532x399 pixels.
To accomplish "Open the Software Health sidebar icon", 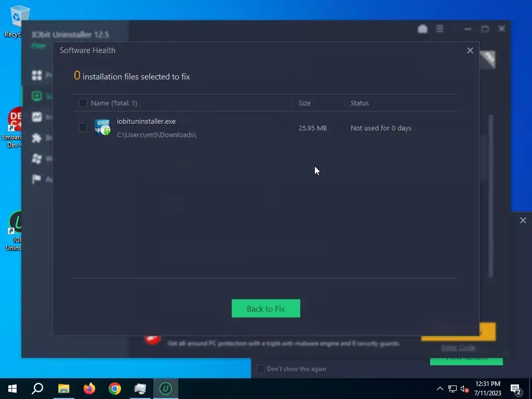I will 37,96.
